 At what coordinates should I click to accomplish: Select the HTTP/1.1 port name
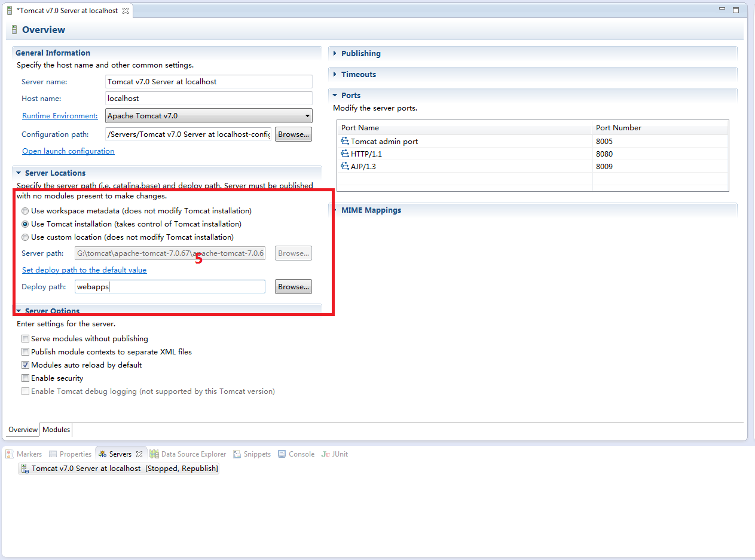click(x=366, y=154)
